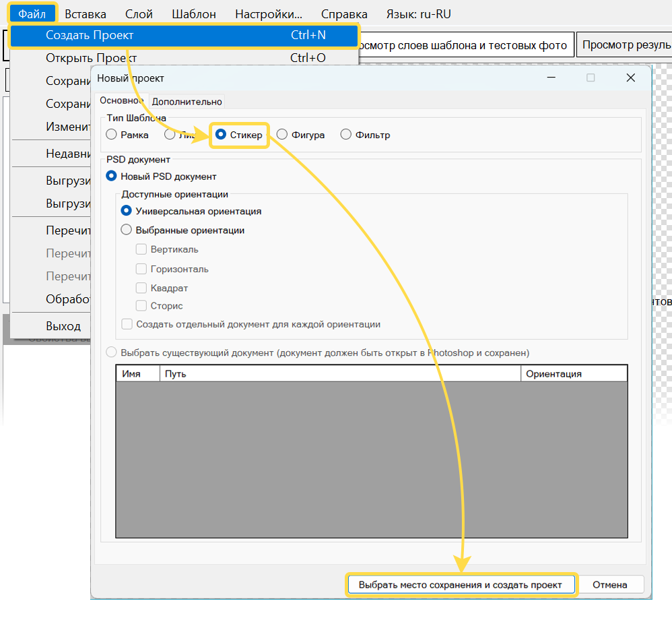The height and width of the screenshot is (626, 672).
Task: Enable the Вертикаль orientation checkbox
Action: point(141,249)
